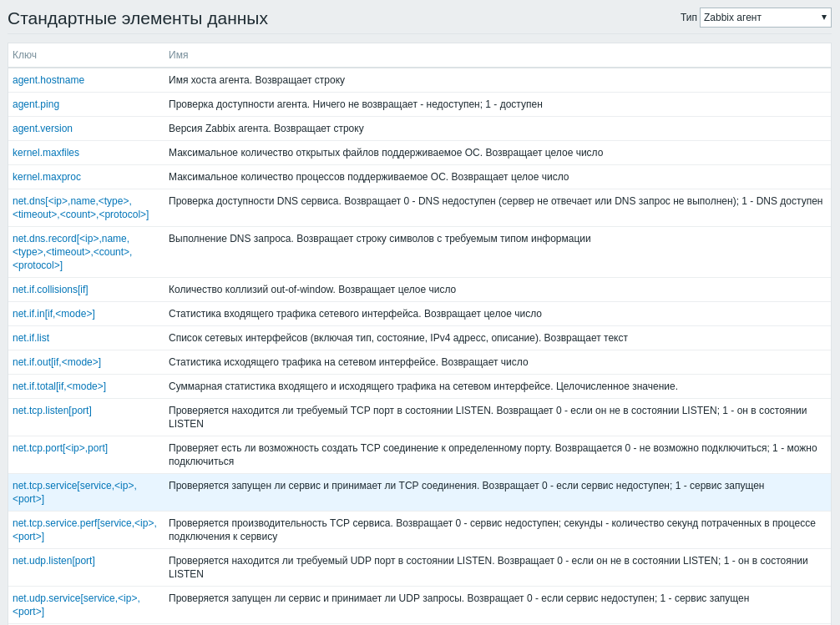This screenshot has height=625, width=840.
Task: Select the net.dns key with ip,name,type parameters
Action: (x=80, y=208)
